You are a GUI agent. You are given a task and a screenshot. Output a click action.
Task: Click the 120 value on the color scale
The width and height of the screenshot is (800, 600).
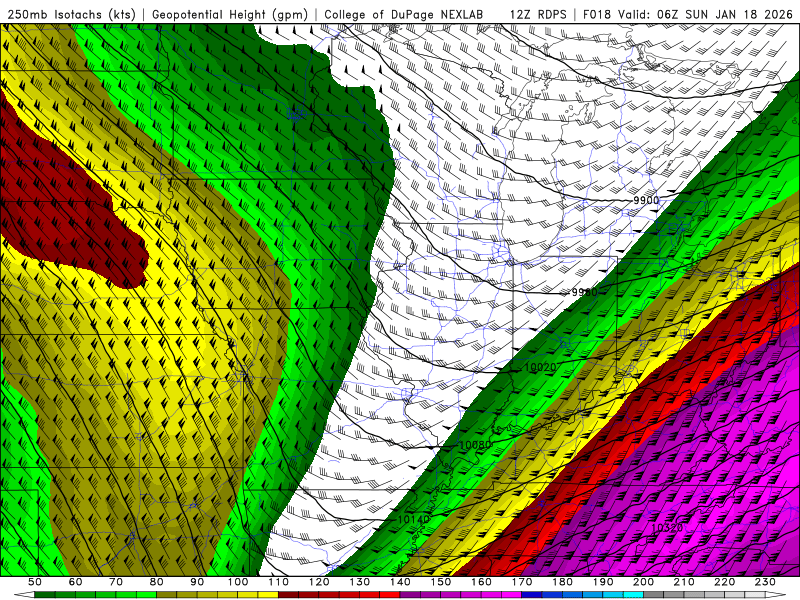(319, 582)
